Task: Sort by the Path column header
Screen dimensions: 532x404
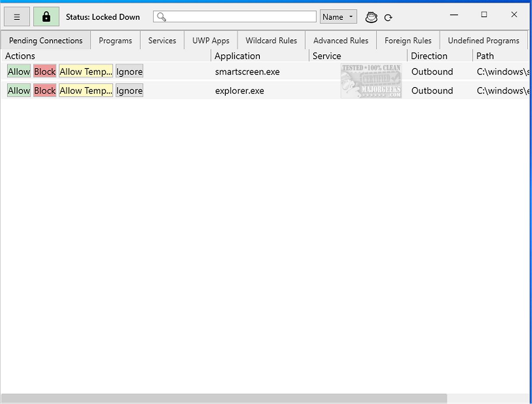Action: [502, 56]
